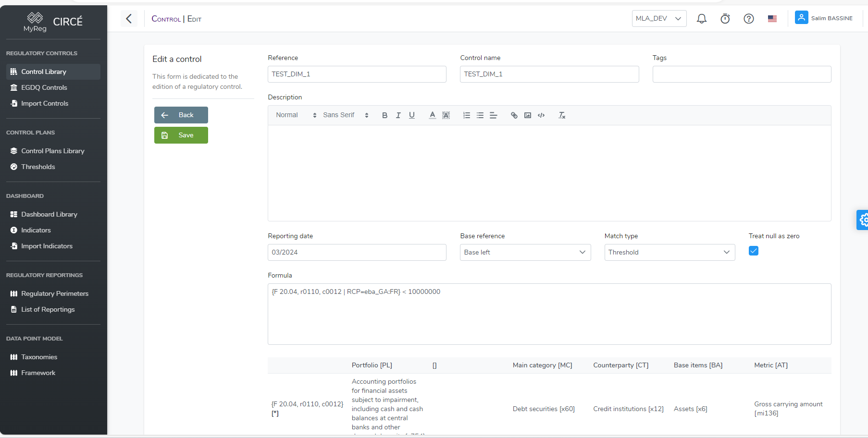This screenshot has height=438, width=868.
Task: Save the control
Action: coord(181,135)
